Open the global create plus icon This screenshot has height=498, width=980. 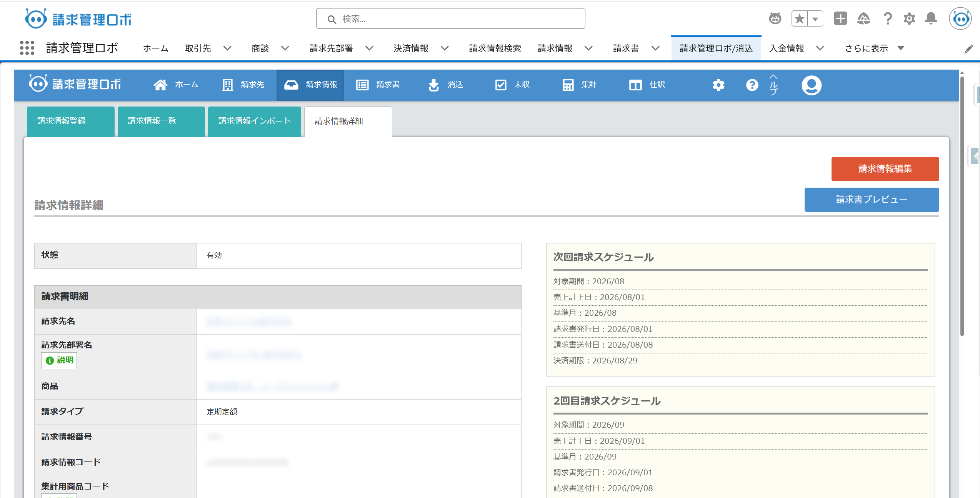[x=840, y=18]
